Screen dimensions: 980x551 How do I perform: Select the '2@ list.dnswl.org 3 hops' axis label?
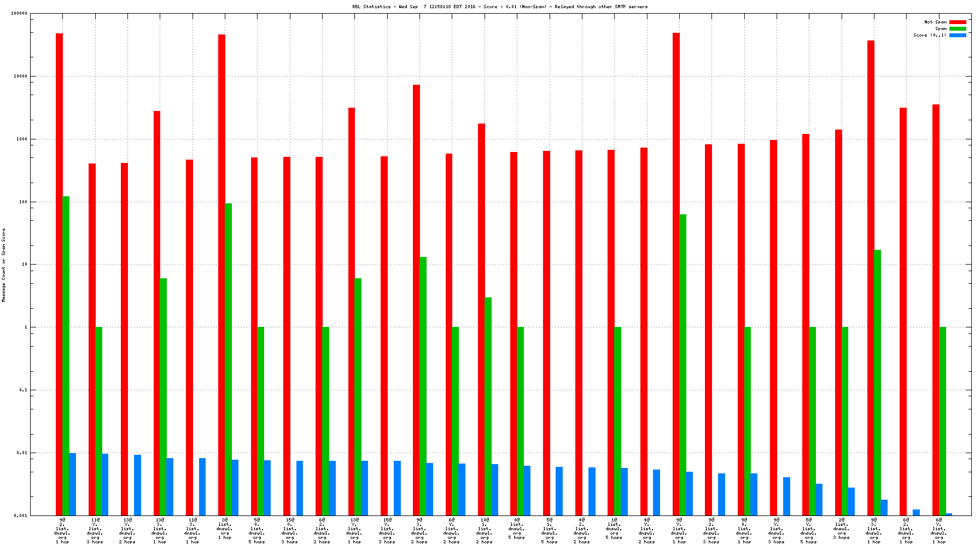(x=842, y=529)
